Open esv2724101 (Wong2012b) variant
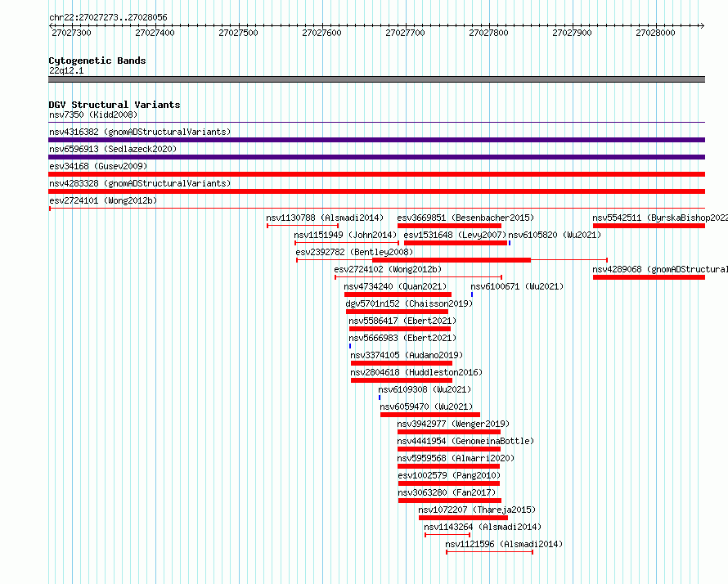 point(103,200)
